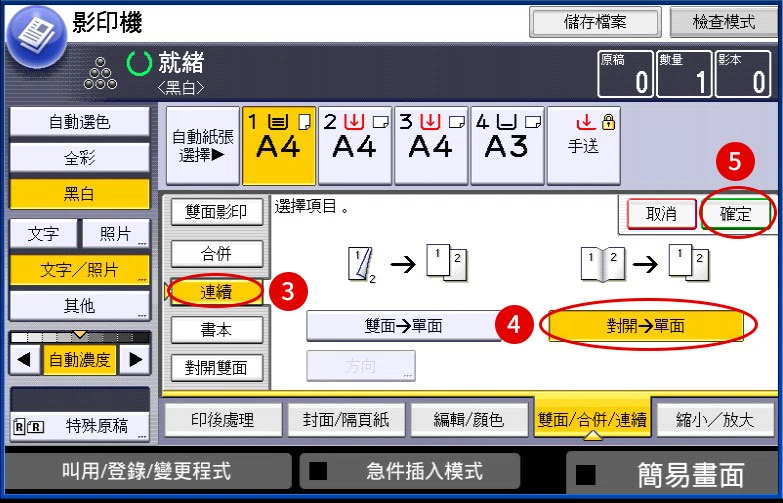Select the 手送 bypass tray
This screenshot has width=783, height=503.
tap(583, 146)
